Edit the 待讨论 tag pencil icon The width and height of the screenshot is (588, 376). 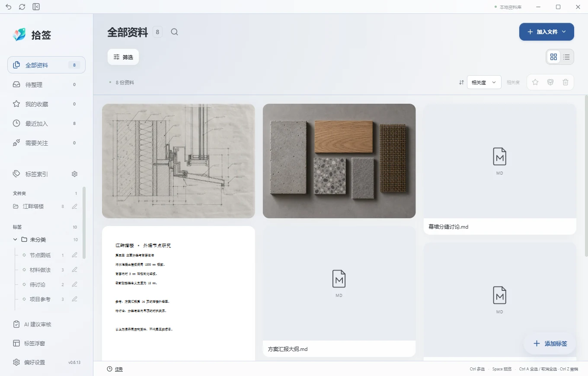click(x=75, y=284)
